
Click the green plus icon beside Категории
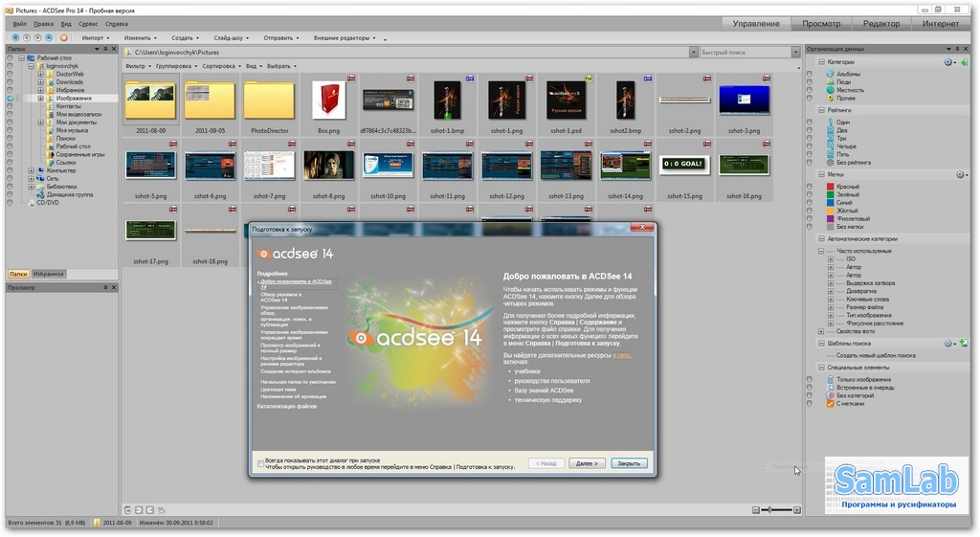click(963, 62)
